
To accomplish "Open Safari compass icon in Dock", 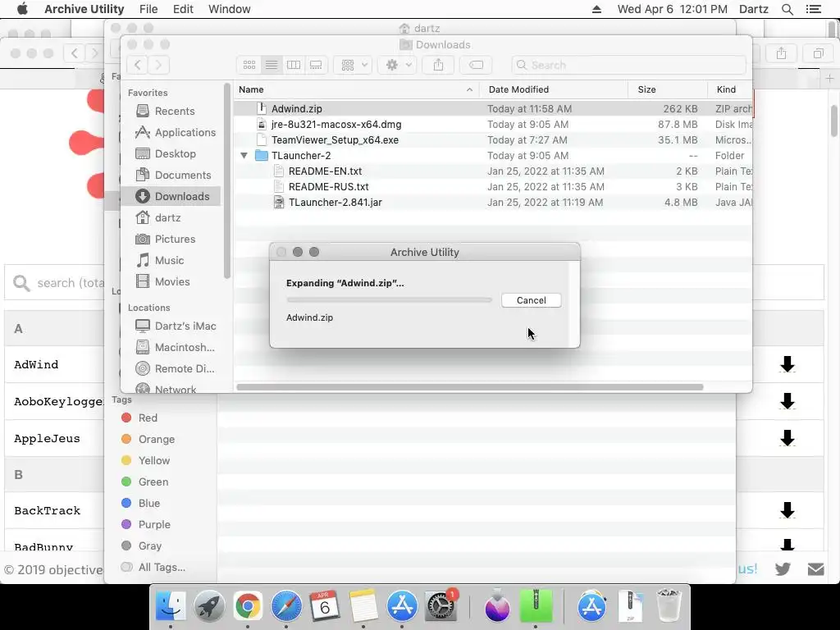I will point(286,606).
